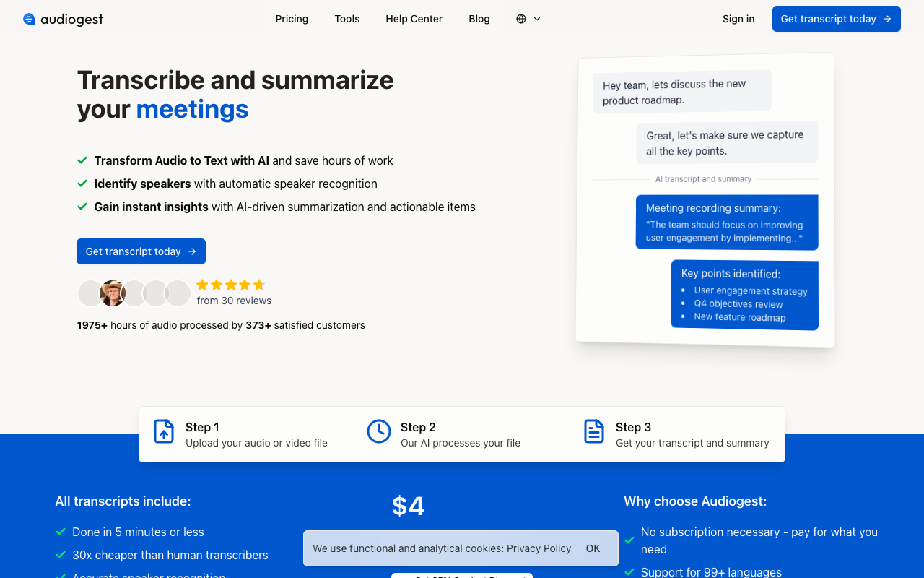Click the last gold star in the rating
Image resolution: width=924 pixels, height=578 pixels.
click(259, 285)
